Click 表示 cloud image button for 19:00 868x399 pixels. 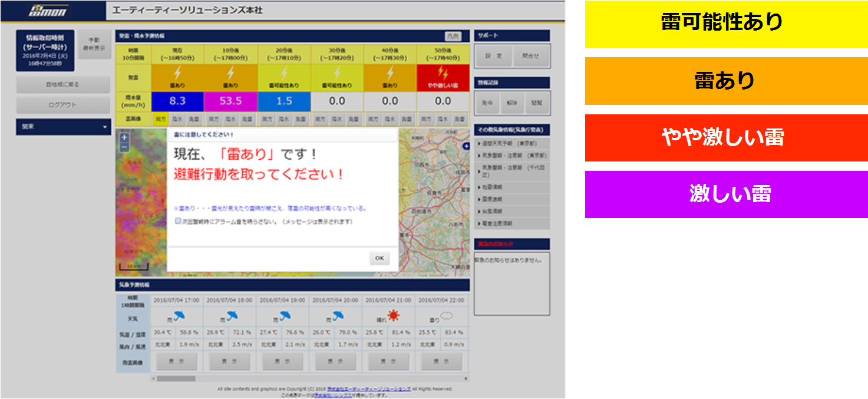[x=283, y=361]
